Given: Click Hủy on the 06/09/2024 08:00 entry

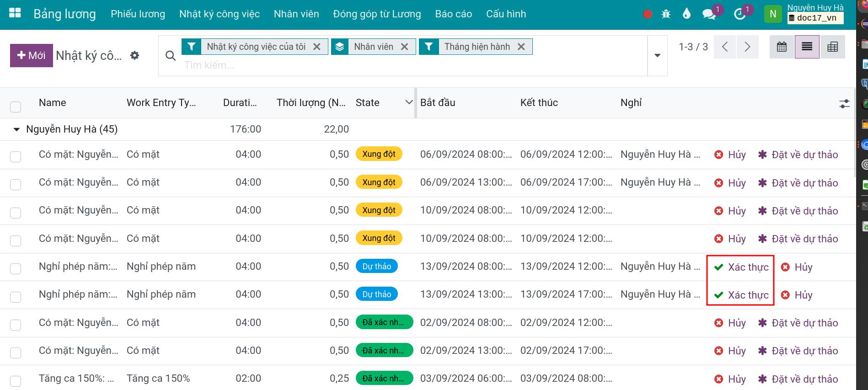Looking at the screenshot, I should point(730,155).
